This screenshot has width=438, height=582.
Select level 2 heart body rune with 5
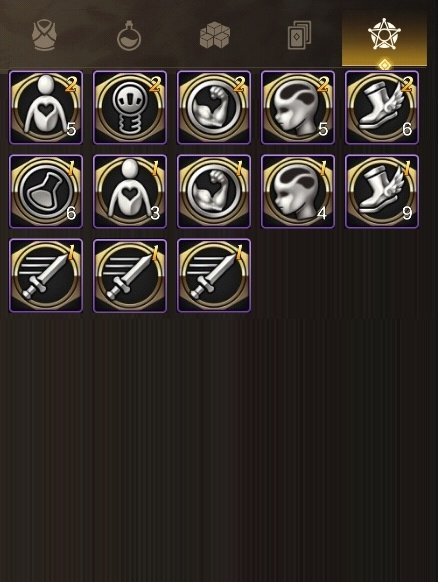tap(46, 108)
